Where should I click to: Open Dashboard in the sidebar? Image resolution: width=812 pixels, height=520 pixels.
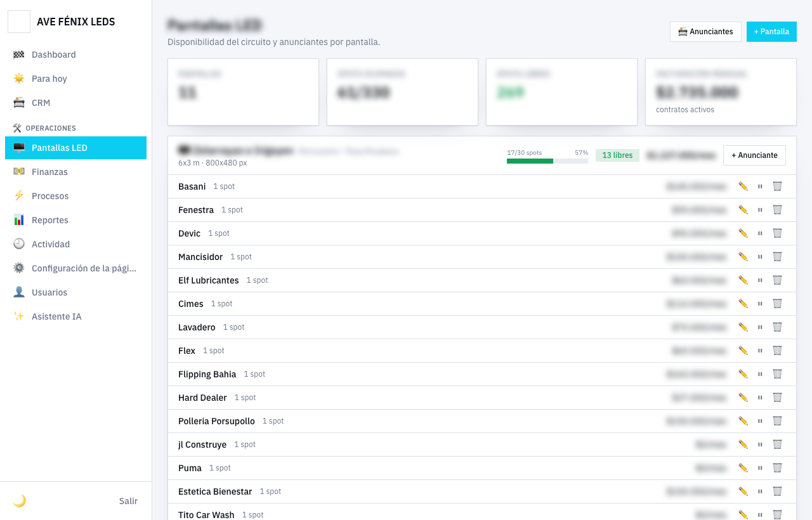coord(75,55)
